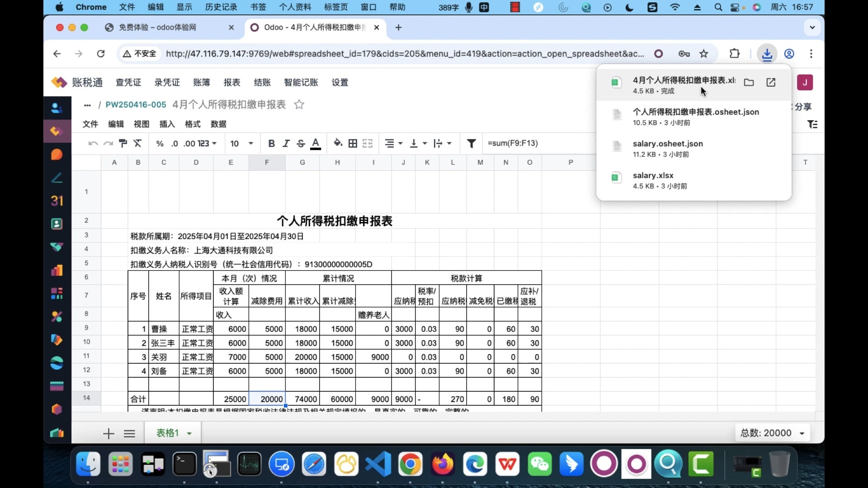Open the Chrome downloads icon
This screenshot has width=868, height=488.
767,53
